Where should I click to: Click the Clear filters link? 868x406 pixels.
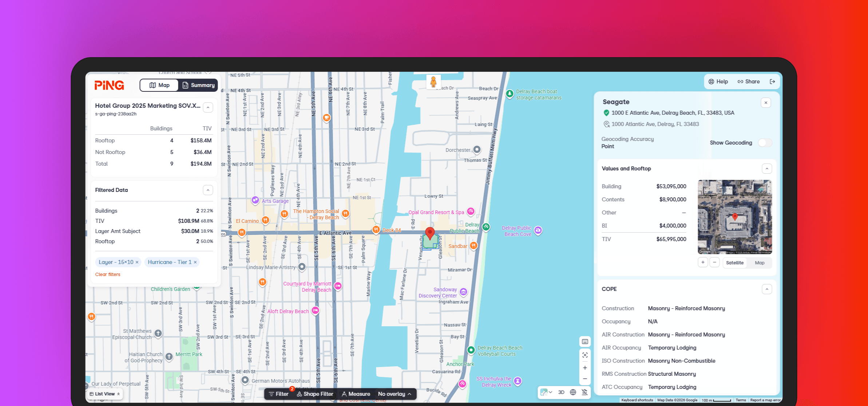(108, 275)
